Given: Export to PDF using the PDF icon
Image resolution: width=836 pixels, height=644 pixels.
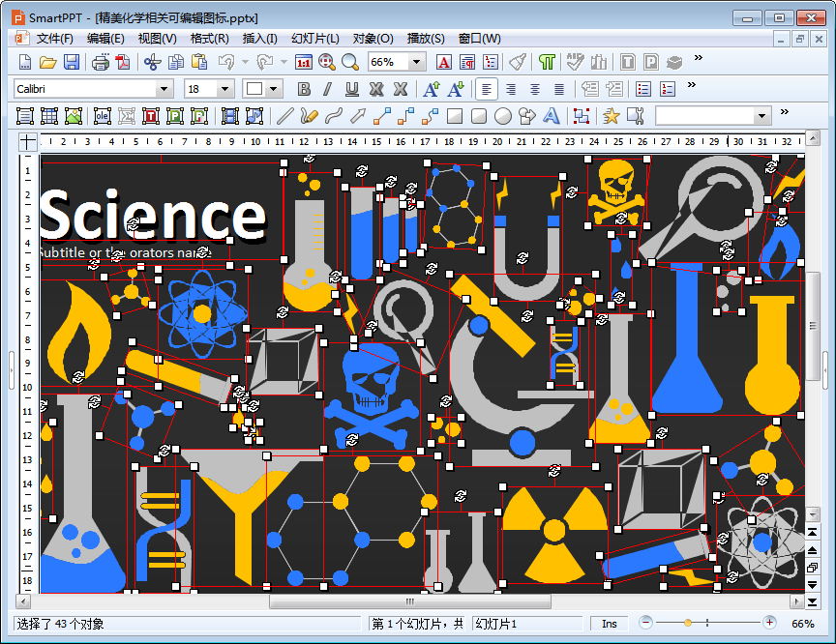Looking at the screenshot, I should click(123, 62).
